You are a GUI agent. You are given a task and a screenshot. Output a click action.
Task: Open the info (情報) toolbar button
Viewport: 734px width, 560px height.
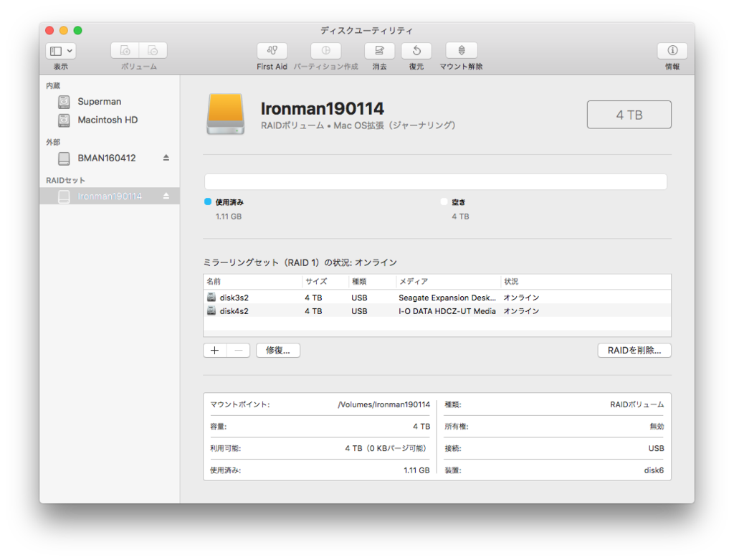coord(672,50)
